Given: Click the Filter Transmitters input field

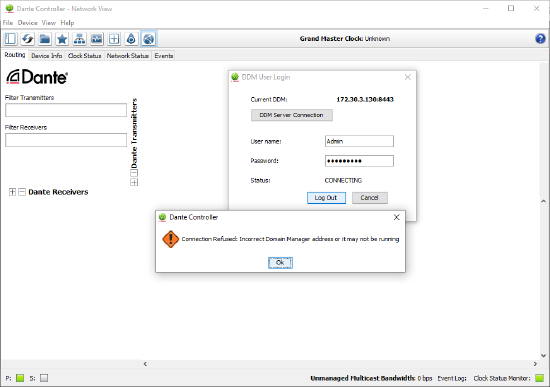Looking at the screenshot, I should coord(66,110).
